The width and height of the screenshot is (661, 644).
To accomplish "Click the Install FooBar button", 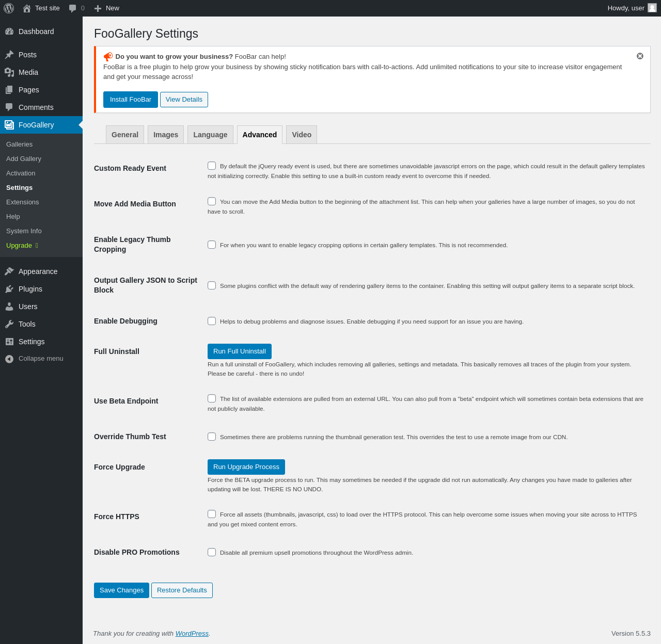I will click(131, 100).
